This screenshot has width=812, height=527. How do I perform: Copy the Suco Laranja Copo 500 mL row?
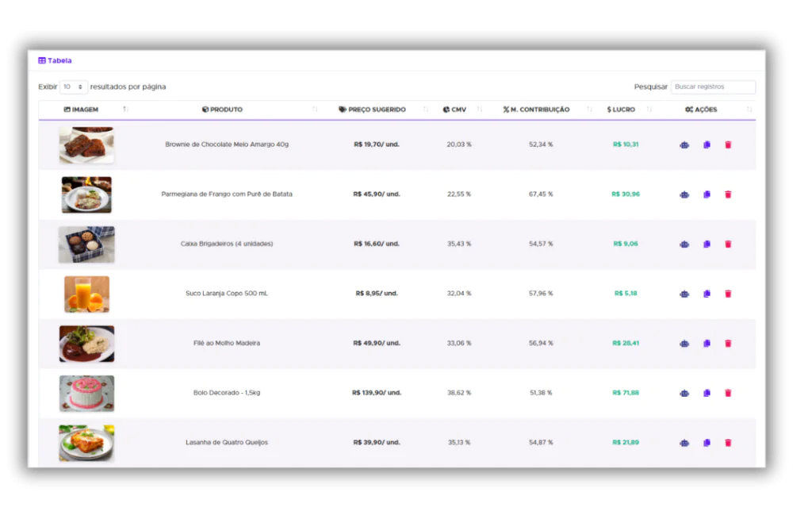[x=707, y=294]
